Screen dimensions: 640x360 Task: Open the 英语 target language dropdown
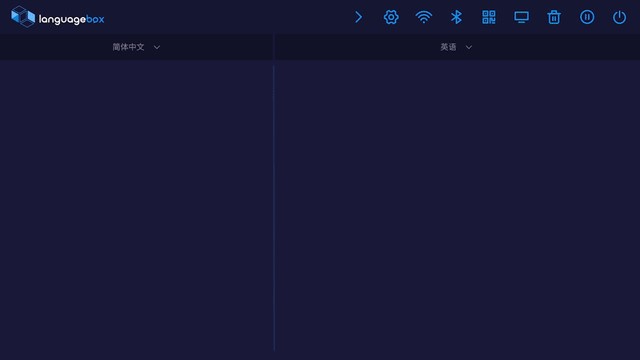448,47
